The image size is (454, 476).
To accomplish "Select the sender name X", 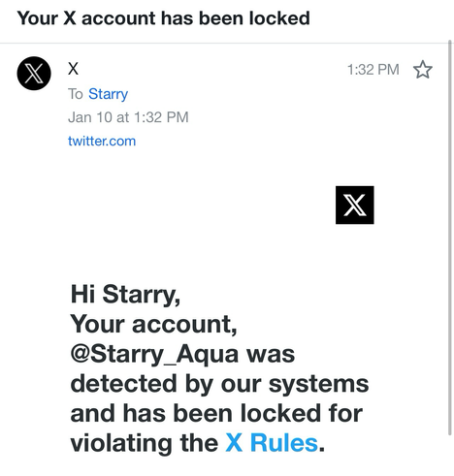I will coord(73,69).
